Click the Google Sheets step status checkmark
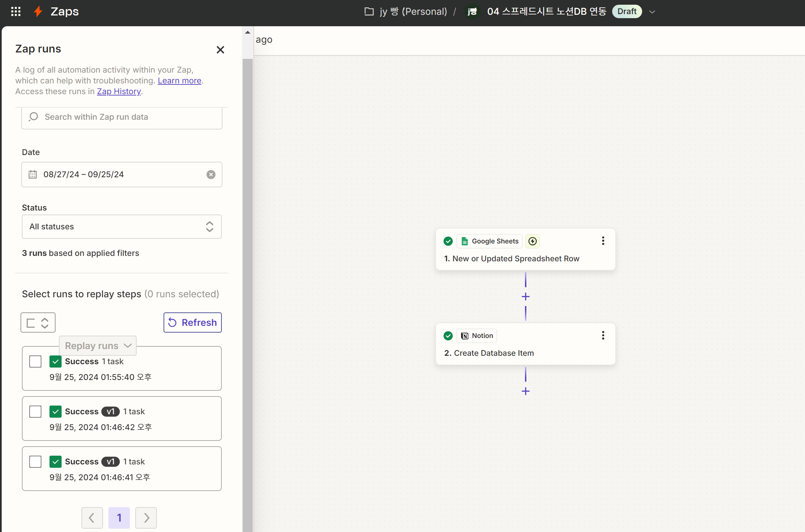The height and width of the screenshot is (532, 805). point(448,241)
